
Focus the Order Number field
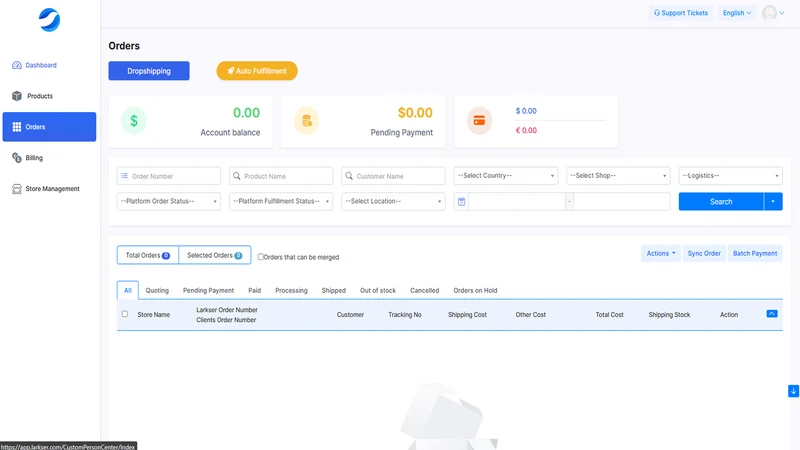pyautogui.click(x=169, y=176)
